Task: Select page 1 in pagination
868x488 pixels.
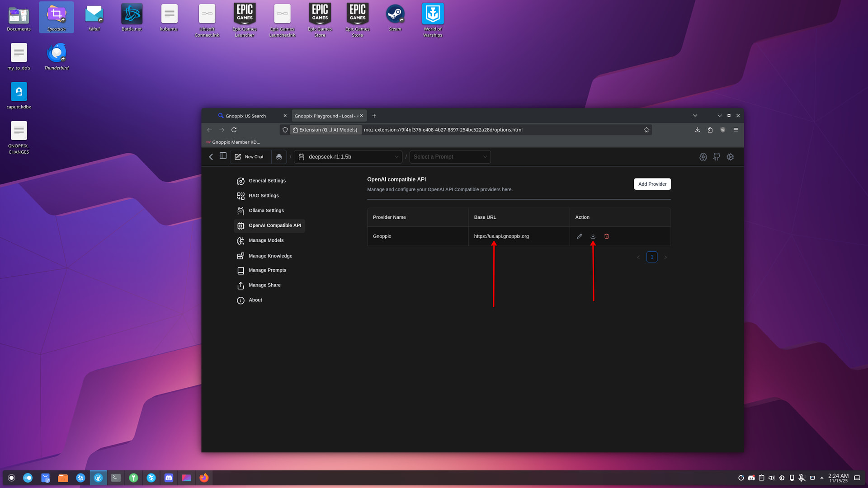Action: pos(651,257)
